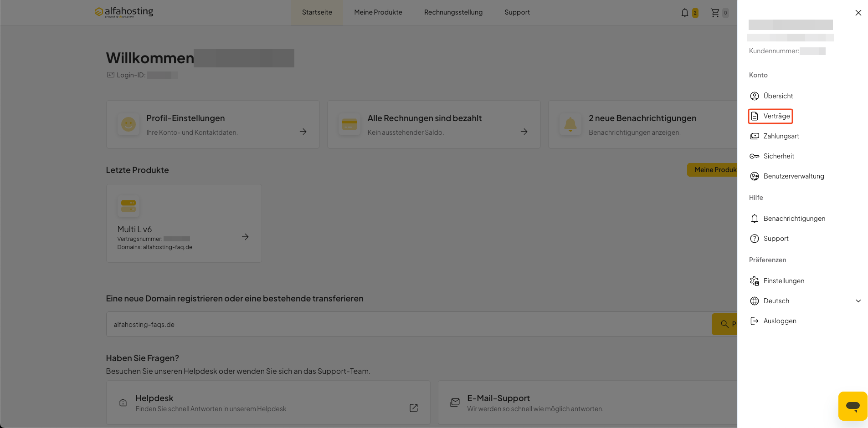Open the Startseite tab

click(317, 12)
